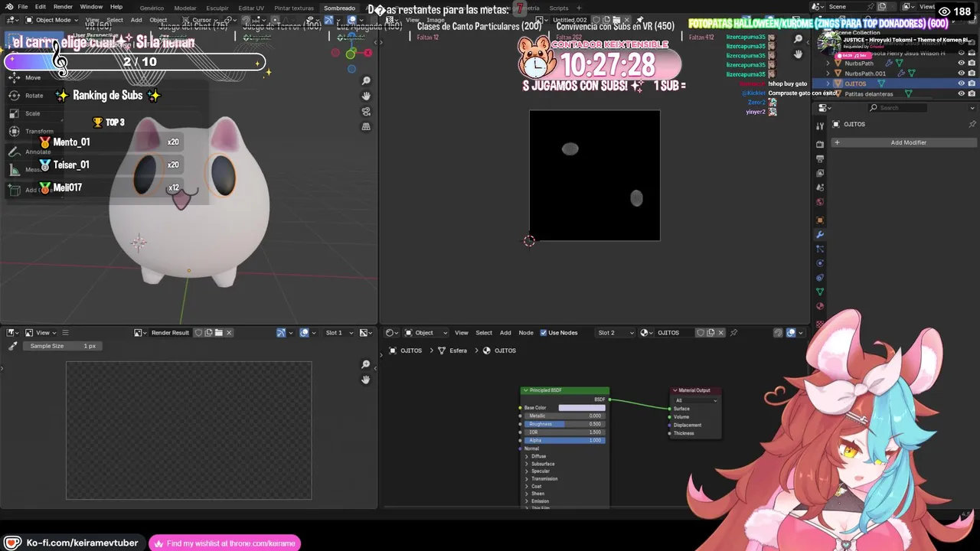This screenshot has height=551, width=980.
Task: Click the sample eyedropper tool in image editor
Action: 12,346
